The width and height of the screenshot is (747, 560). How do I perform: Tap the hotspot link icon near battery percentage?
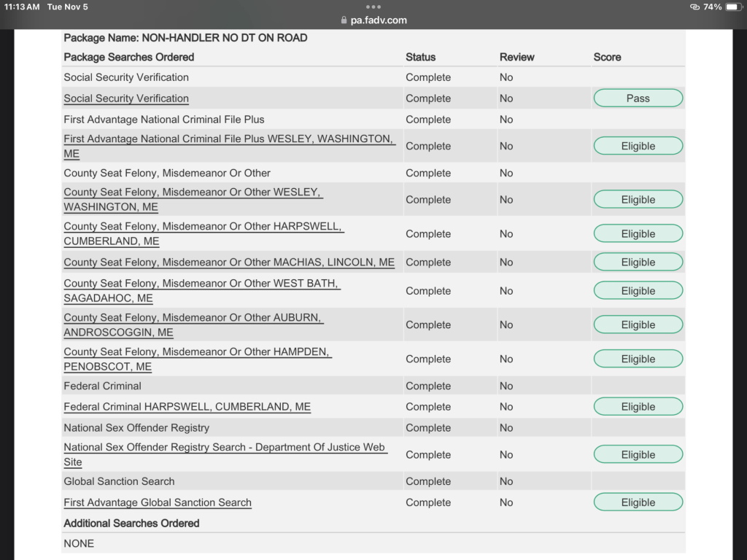pyautogui.click(x=694, y=7)
